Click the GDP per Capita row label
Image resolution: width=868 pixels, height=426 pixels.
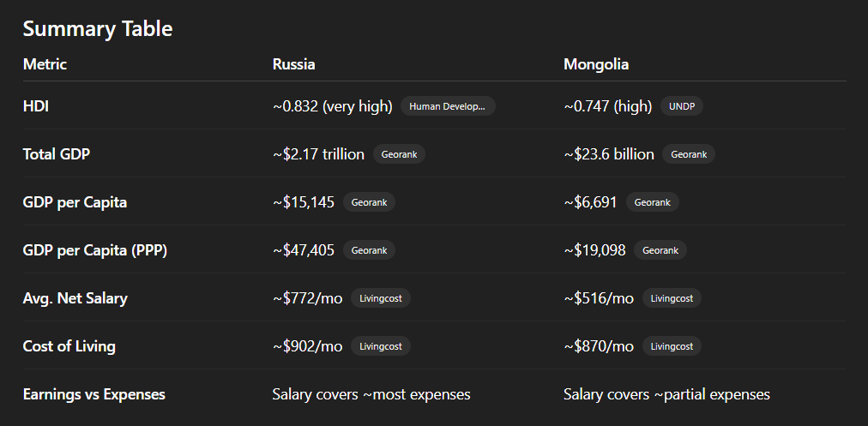point(75,202)
